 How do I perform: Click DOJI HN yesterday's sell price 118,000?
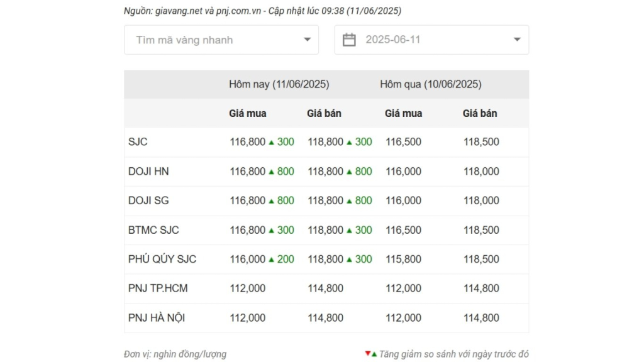[x=481, y=172]
